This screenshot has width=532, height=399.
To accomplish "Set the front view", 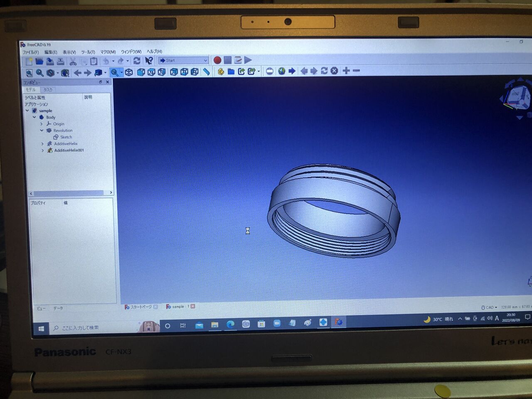I will tap(141, 72).
